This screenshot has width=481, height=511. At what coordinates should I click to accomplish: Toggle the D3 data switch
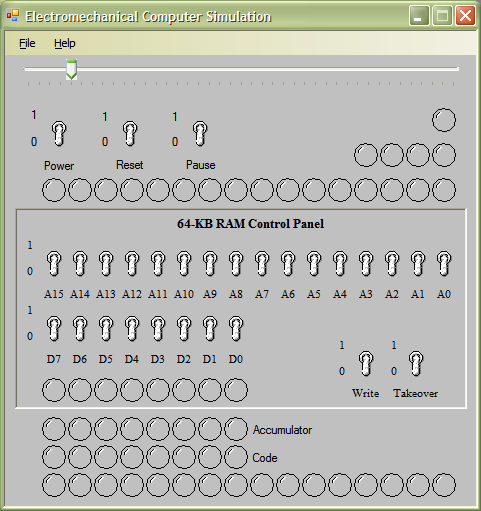[x=158, y=328]
